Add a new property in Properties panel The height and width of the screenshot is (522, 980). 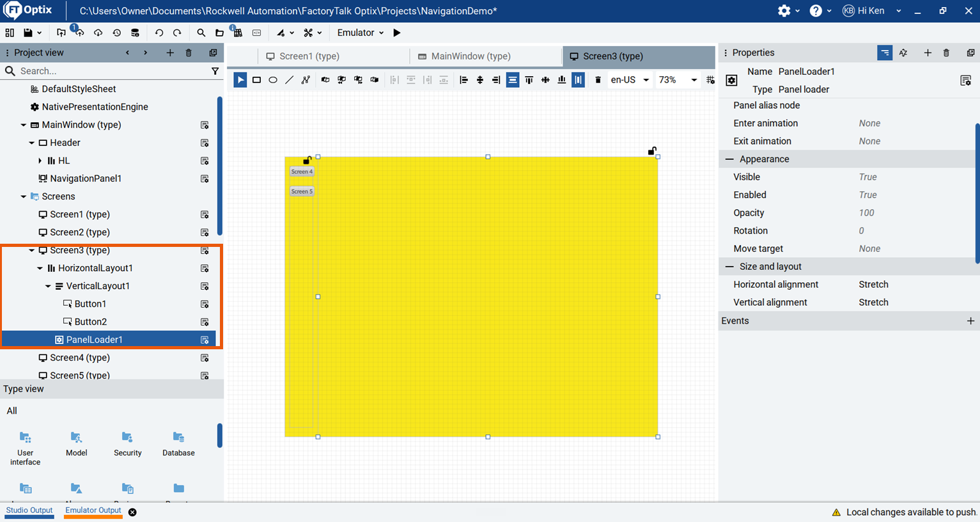pos(928,52)
